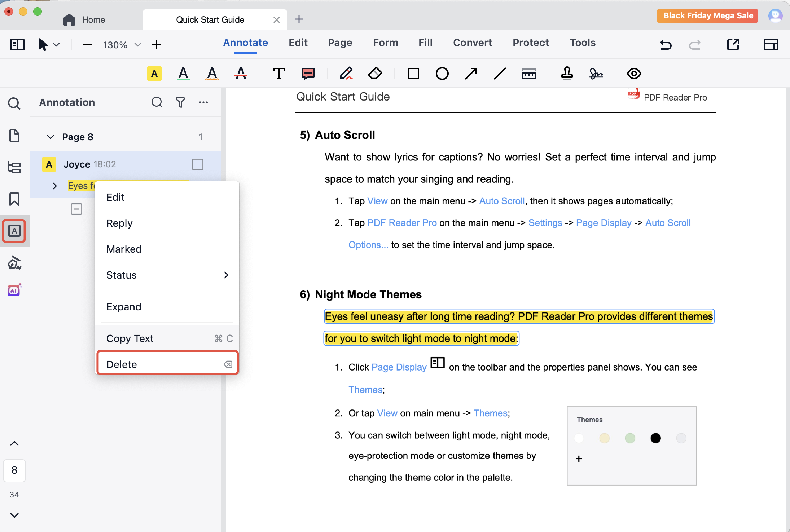Viewport: 790px width, 532px height.
Task: Open the AI assistant sidebar icon
Action: pyautogui.click(x=14, y=290)
